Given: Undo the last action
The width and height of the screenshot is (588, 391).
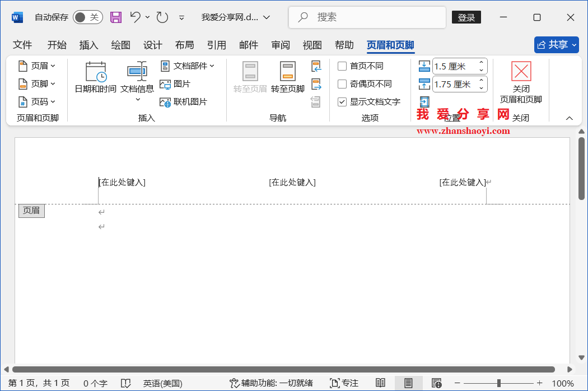Looking at the screenshot, I should pos(136,17).
